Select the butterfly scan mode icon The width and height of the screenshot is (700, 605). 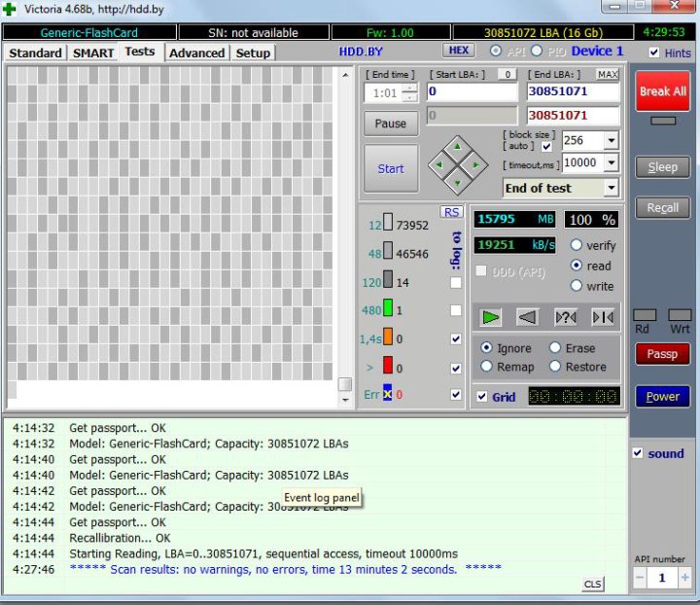tap(603, 316)
